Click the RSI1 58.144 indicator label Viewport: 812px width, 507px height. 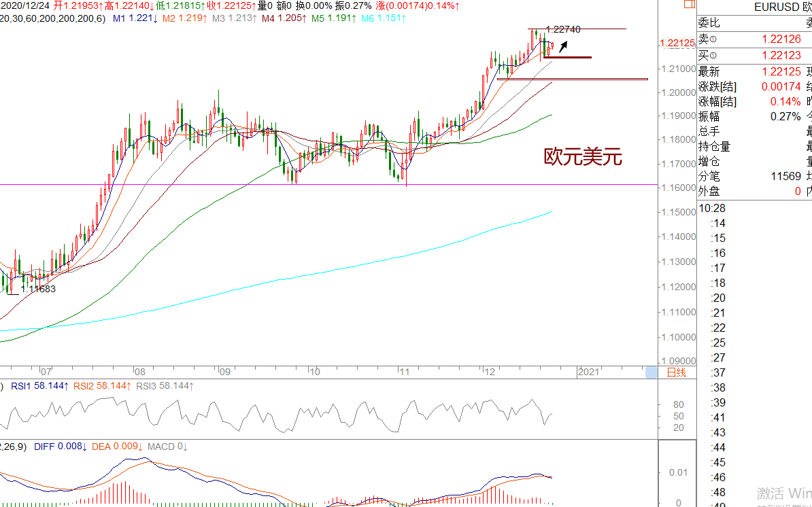click(40, 386)
